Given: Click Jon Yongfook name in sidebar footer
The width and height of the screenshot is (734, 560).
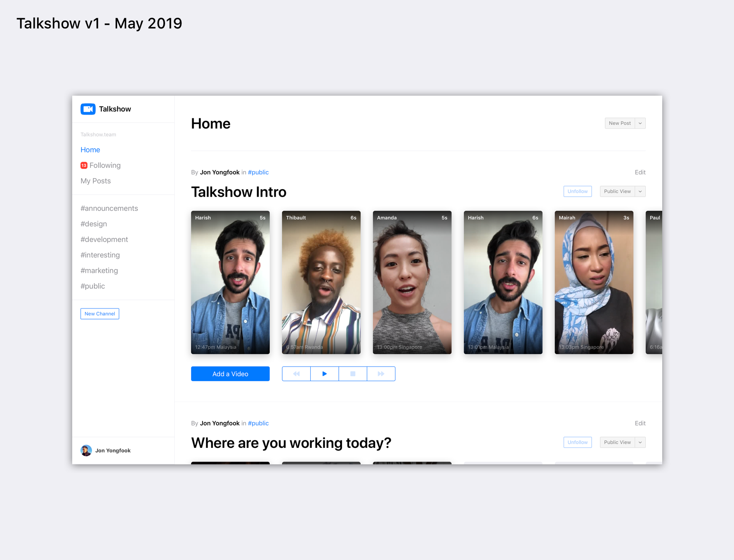Looking at the screenshot, I should tap(113, 451).
